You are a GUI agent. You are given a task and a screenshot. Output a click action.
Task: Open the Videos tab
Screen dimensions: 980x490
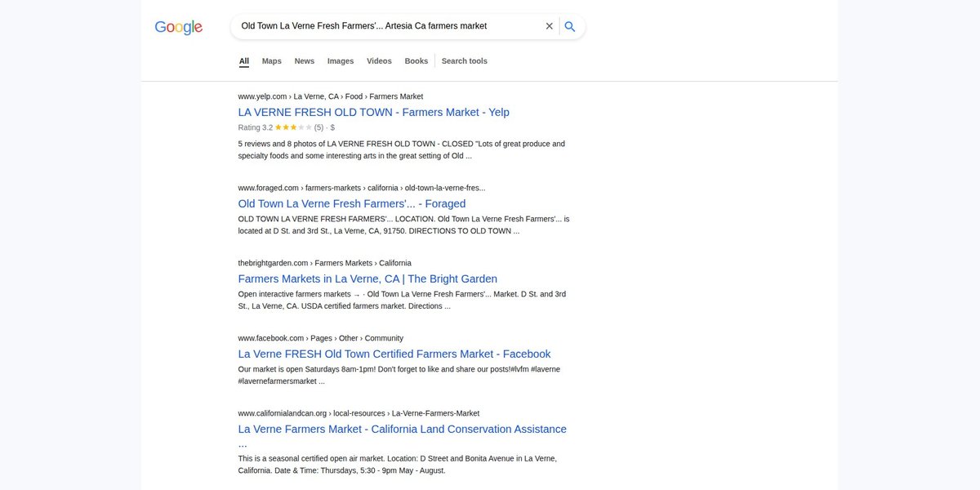pyautogui.click(x=379, y=61)
